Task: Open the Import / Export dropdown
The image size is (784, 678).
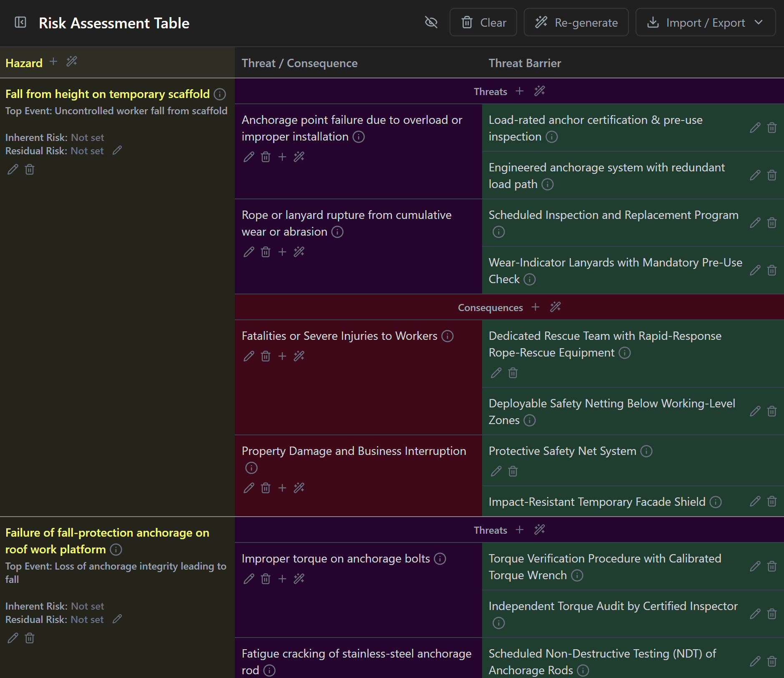Action: coord(705,23)
